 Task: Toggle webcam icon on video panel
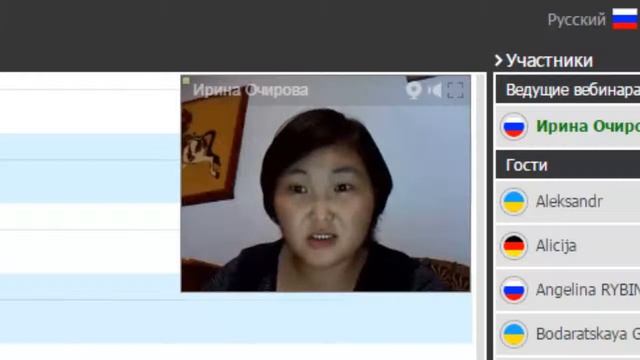click(413, 90)
